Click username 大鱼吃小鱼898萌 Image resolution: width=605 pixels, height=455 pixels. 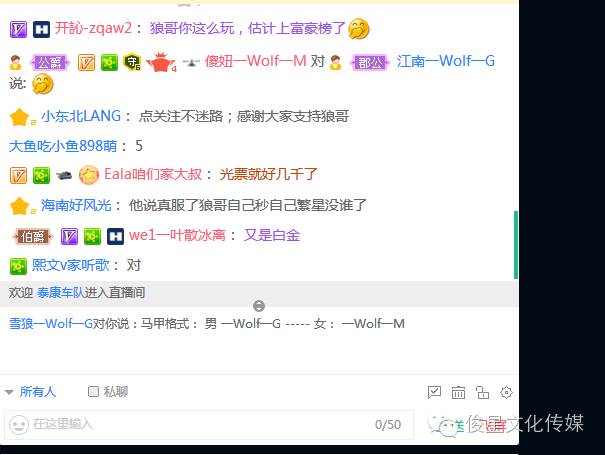coord(63,146)
